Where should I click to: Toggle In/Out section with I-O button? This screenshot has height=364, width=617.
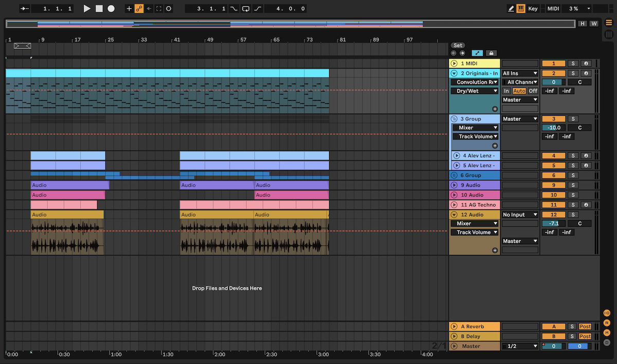pos(607,313)
